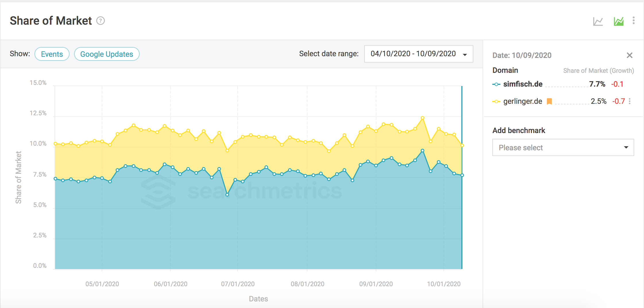Click the simfisch.de teal legend marker
The height and width of the screenshot is (308, 644).
[496, 84]
